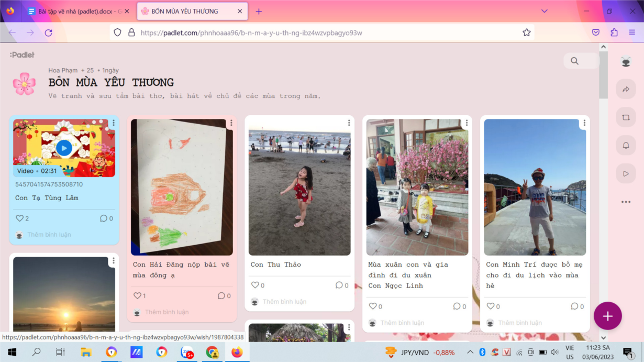Click the Padlet share arrow icon
The height and width of the screenshot is (362, 644).
point(626,90)
